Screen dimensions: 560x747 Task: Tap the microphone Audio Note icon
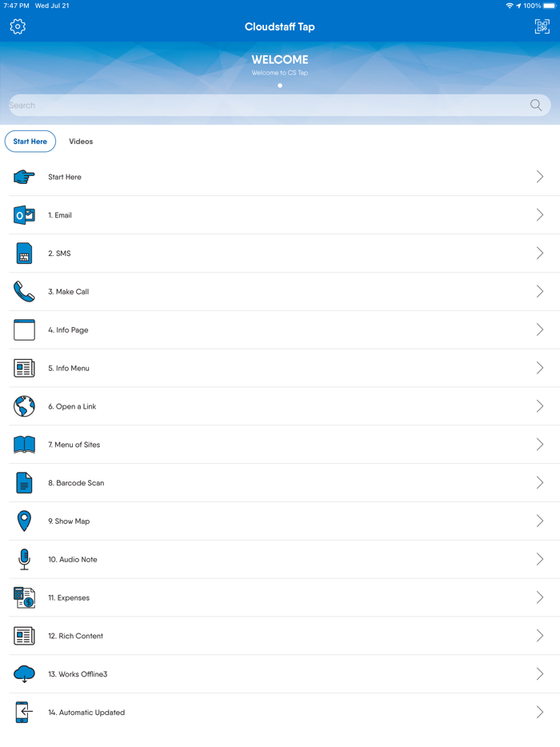tap(24, 559)
